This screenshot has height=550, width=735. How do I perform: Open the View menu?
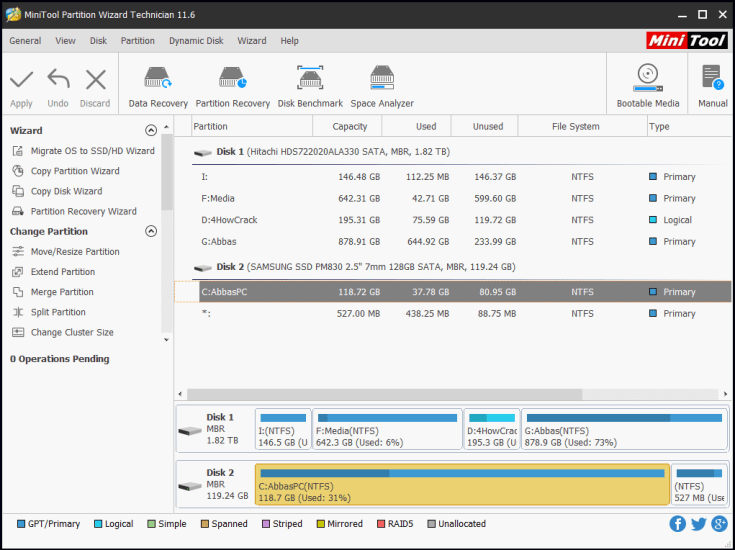click(x=65, y=41)
